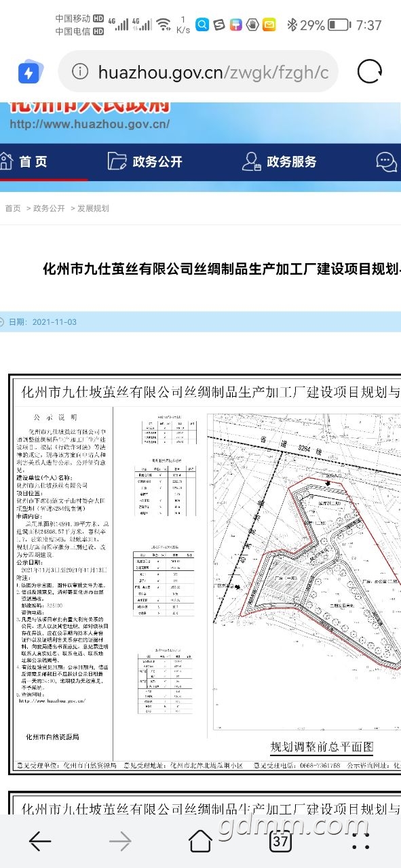
Task: Go back with browser back arrow
Action: coord(40,842)
